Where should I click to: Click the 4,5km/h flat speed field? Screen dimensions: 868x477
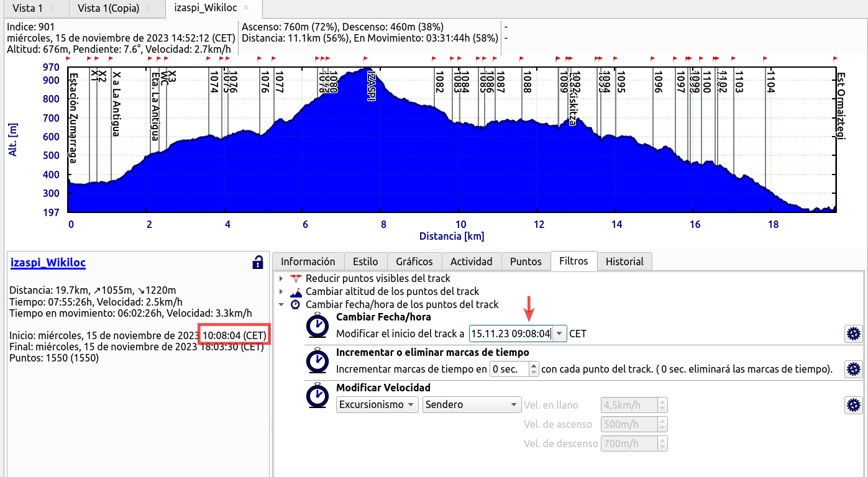click(629, 405)
